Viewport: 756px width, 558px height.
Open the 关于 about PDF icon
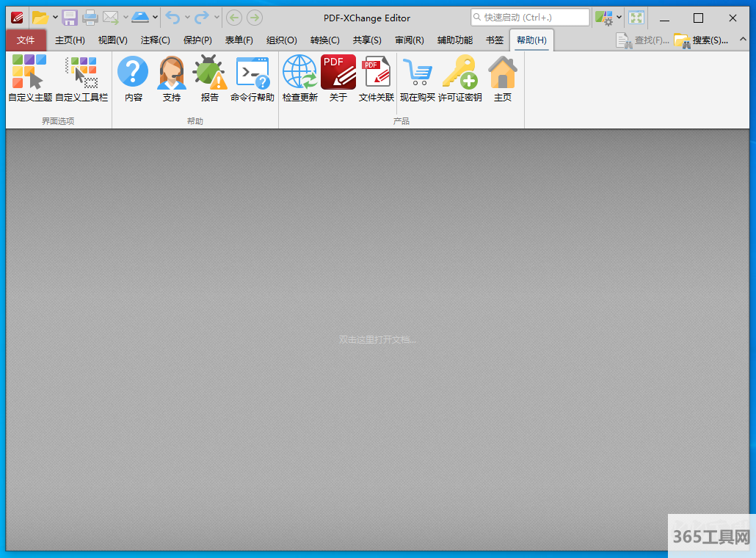338,73
